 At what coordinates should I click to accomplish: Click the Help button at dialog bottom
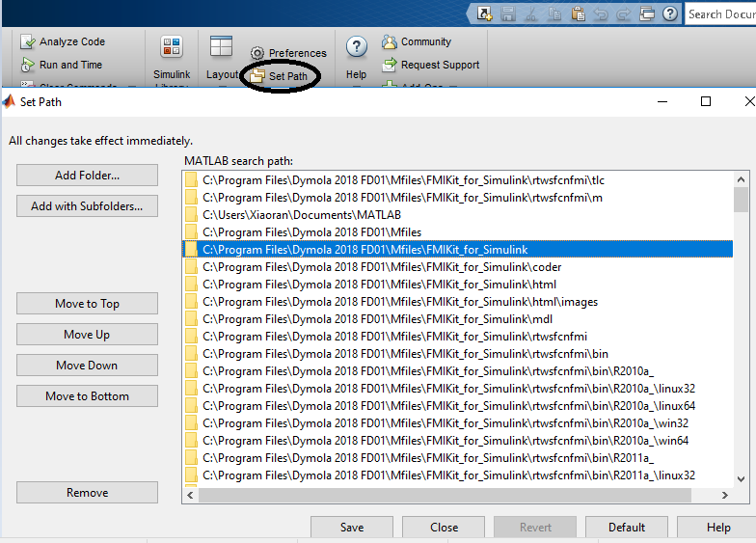click(x=718, y=527)
